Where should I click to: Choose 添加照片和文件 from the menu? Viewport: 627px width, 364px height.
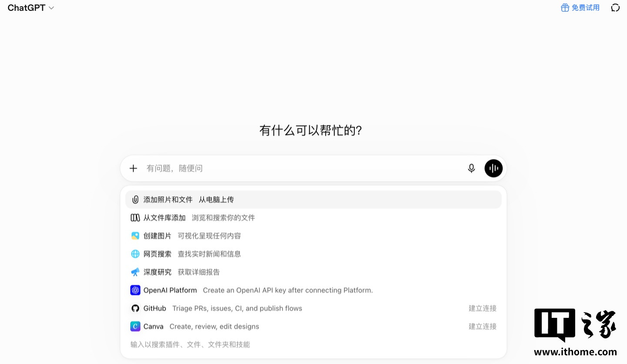pos(313,199)
